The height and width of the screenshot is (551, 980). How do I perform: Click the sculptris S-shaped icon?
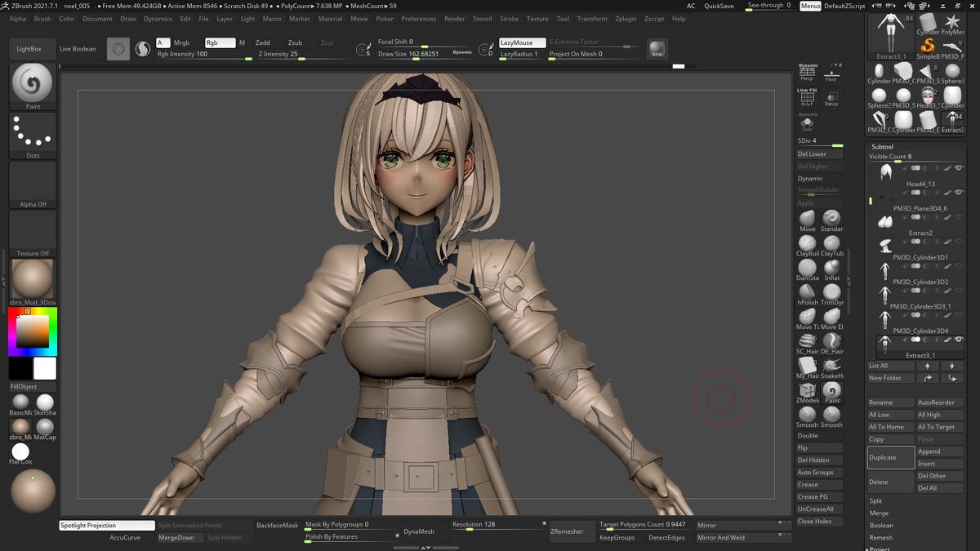[x=142, y=49]
